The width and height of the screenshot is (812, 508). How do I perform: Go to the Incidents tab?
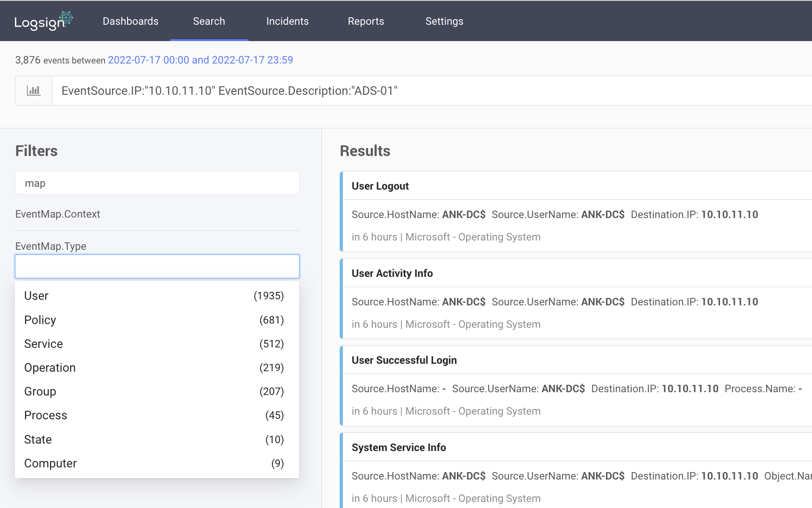click(x=287, y=21)
